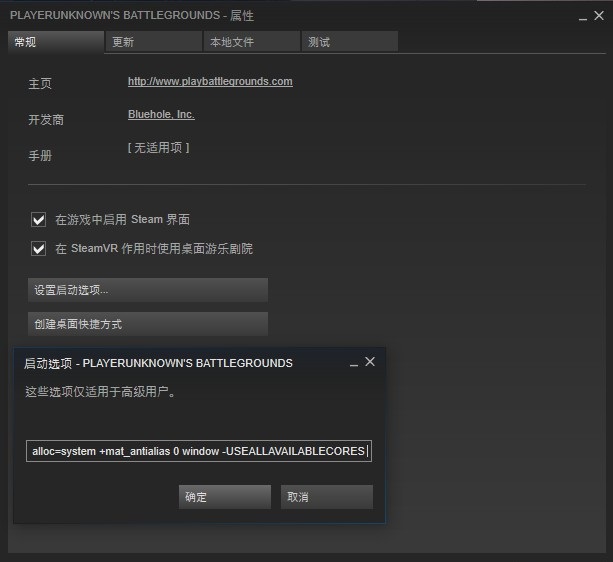The width and height of the screenshot is (613, 562).
Task: Click the 手册 label
Action: point(40,156)
